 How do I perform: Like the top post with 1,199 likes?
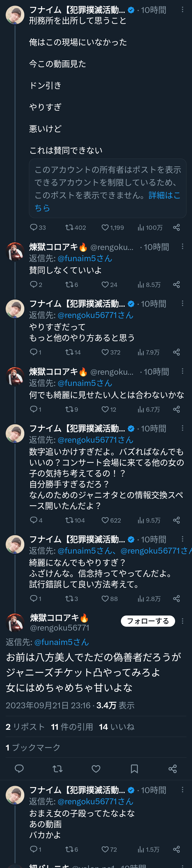tap(105, 227)
